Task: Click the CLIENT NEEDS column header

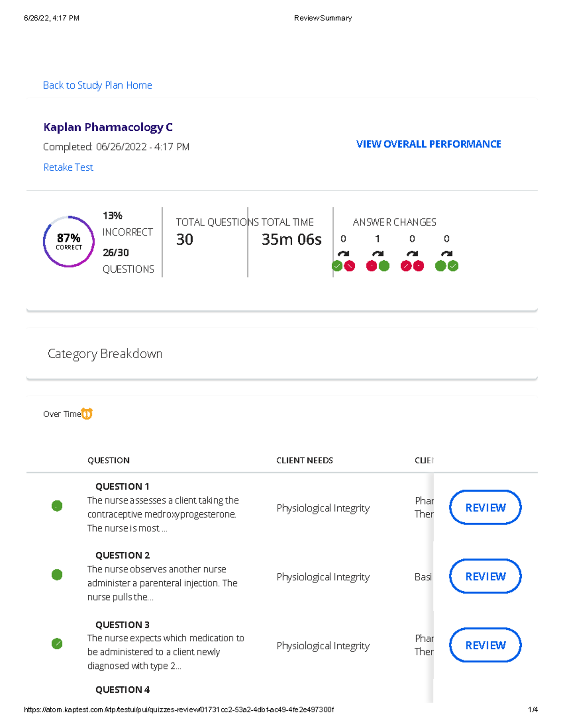Action: point(304,460)
